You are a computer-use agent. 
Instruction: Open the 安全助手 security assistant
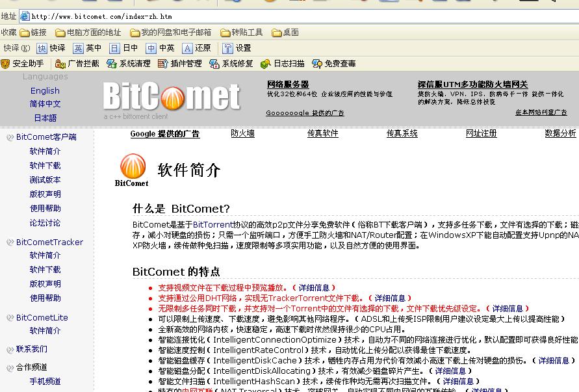click(x=23, y=64)
